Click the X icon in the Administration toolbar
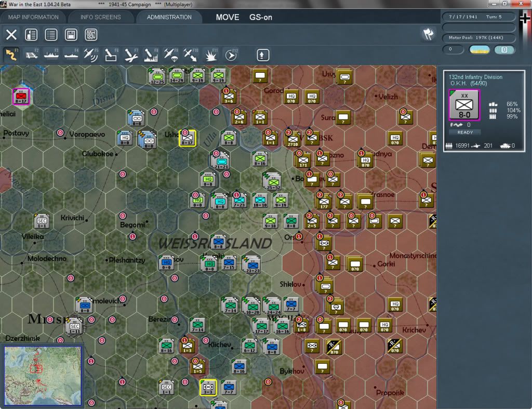Viewport: 532px width, 409px height. (11, 34)
